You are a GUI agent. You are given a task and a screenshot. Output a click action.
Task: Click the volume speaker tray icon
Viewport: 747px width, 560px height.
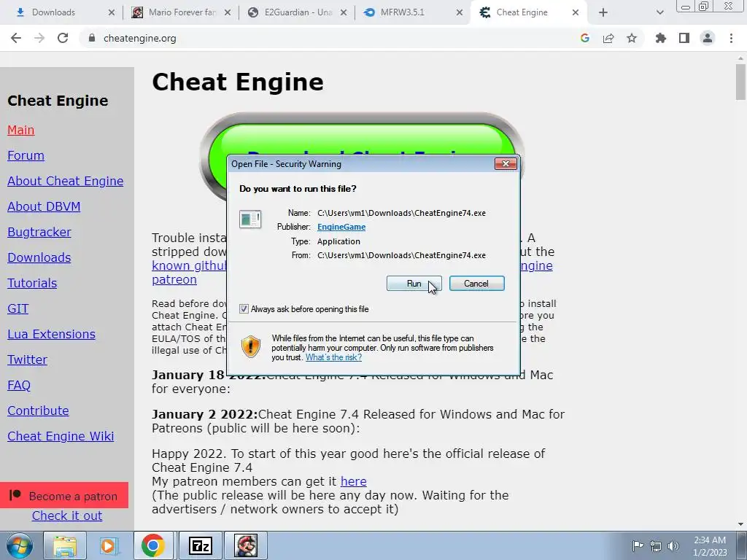pos(673,546)
